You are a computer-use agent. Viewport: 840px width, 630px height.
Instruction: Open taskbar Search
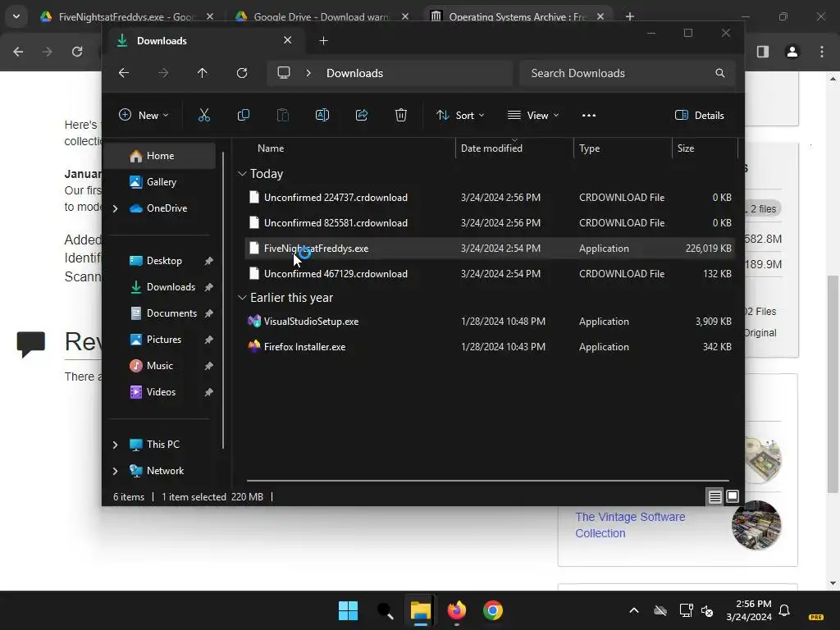[385, 610]
